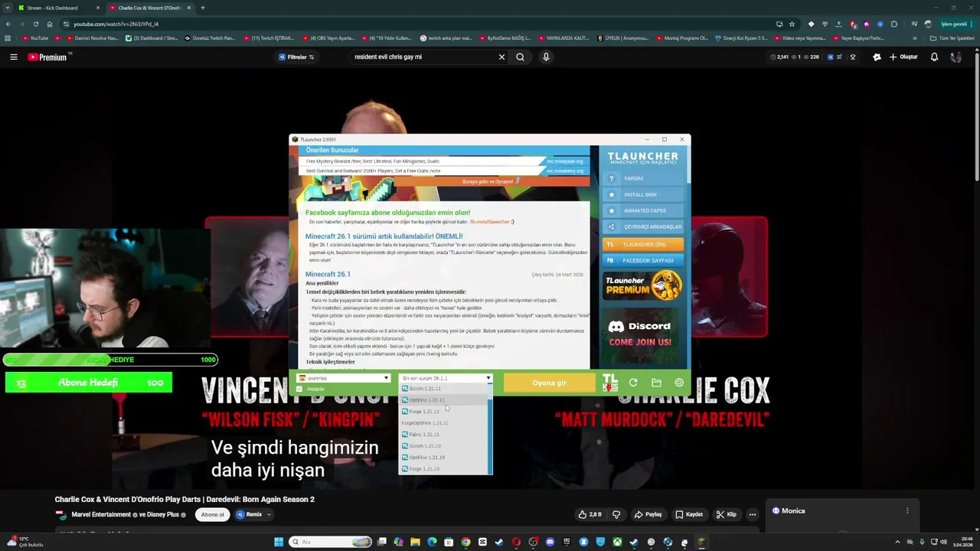Open ÇEVRİMİÇİ ARKADAŞLAR in sidebar
The image size is (980, 551).
tap(643, 227)
